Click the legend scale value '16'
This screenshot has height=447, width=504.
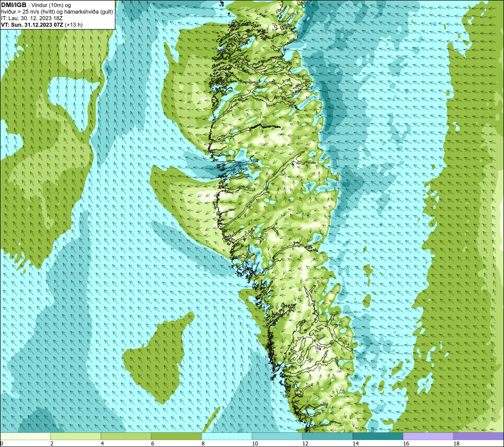click(x=406, y=443)
